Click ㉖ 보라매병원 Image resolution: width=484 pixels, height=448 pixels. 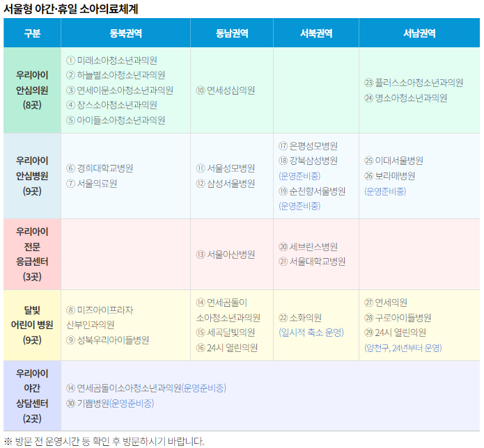(389, 176)
